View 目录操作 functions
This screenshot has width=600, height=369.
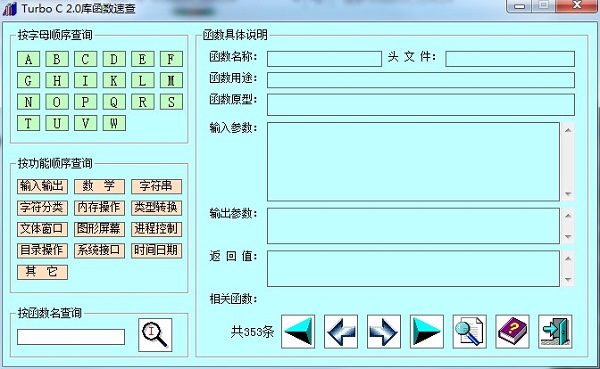point(42,251)
